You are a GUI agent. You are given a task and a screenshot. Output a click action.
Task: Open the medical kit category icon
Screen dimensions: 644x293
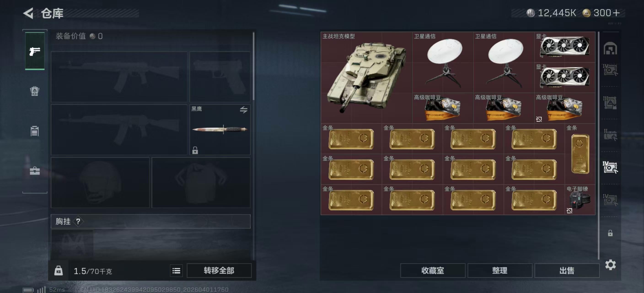[35, 171]
